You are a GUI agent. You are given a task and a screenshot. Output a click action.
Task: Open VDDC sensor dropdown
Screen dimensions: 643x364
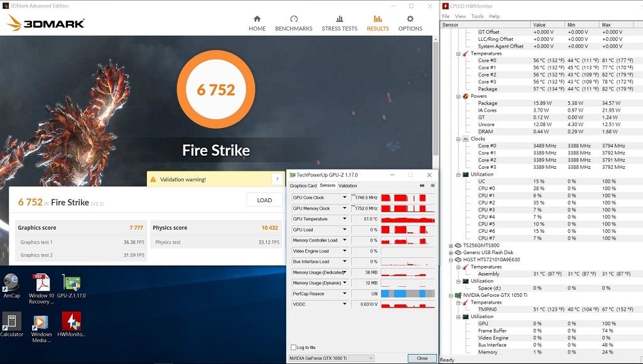[345, 304]
